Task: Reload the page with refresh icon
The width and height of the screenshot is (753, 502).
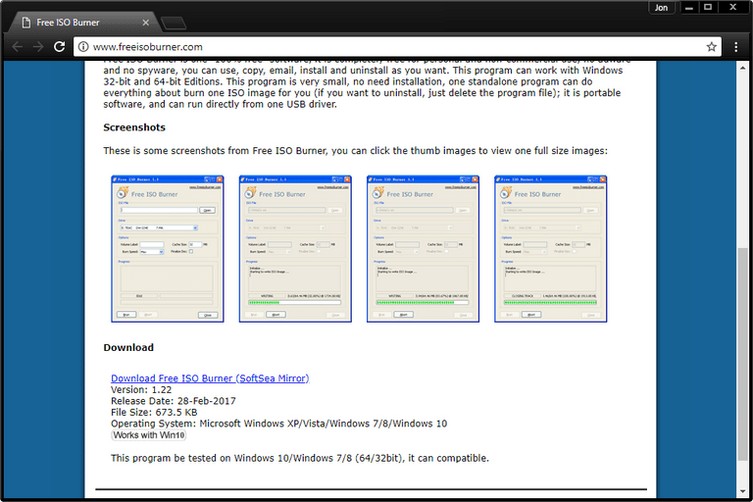Action: click(59, 47)
